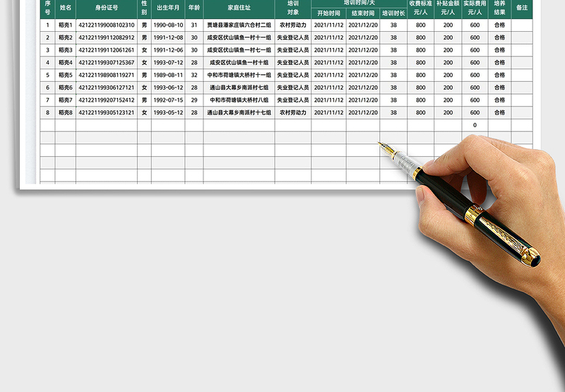Click the 备注 column header
Viewport: 565px width, 392px height.
(x=522, y=8)
